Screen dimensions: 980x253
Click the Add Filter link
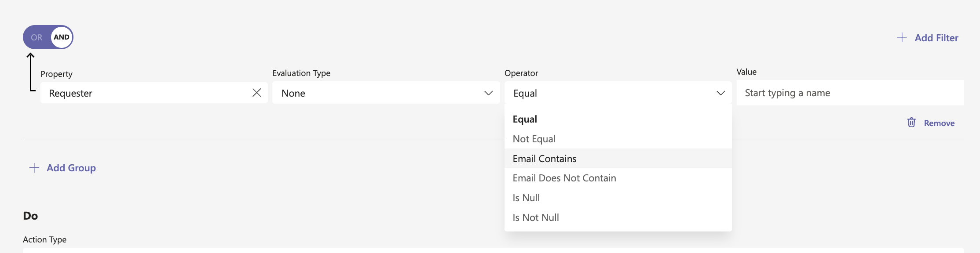936,38
